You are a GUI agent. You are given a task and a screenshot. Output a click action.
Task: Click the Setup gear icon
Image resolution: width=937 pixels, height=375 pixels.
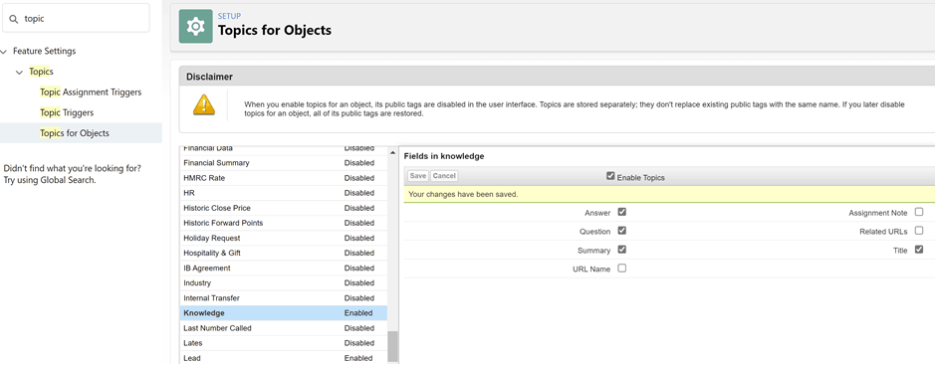(195, 26)
